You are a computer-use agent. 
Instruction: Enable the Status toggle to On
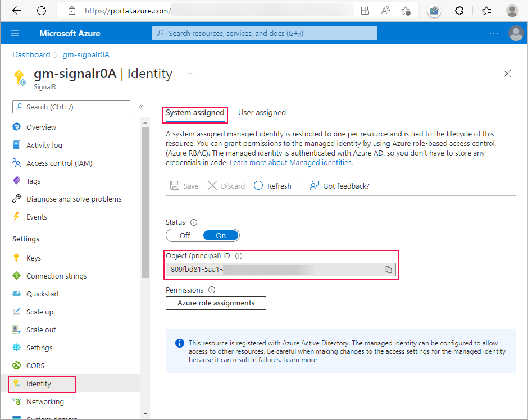tap(221, 235)
